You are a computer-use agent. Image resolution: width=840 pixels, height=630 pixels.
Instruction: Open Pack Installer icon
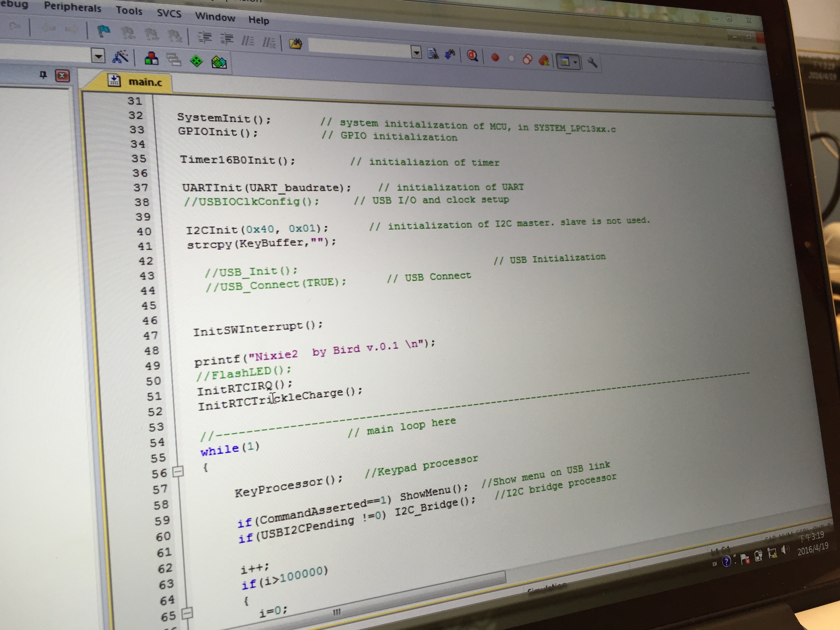(219, 62)
